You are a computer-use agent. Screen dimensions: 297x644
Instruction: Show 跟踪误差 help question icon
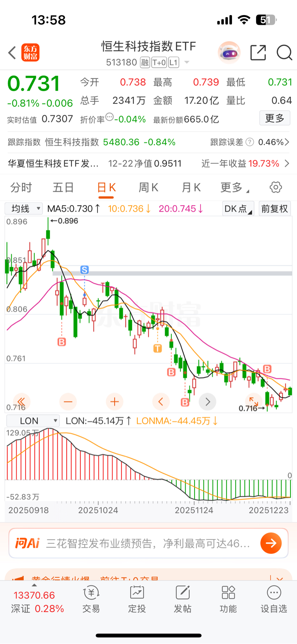tap(250, 142)
